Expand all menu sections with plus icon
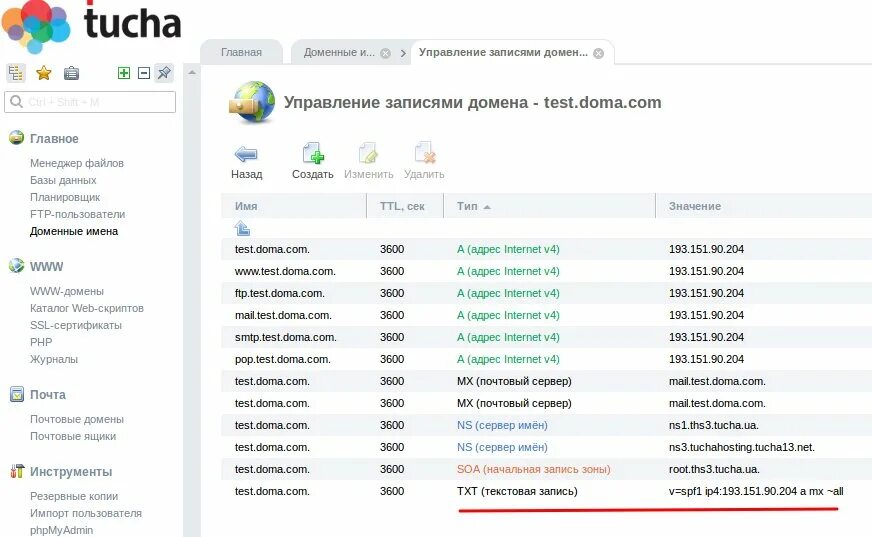Viewport: 872px width, 537px height. [124, 73]
